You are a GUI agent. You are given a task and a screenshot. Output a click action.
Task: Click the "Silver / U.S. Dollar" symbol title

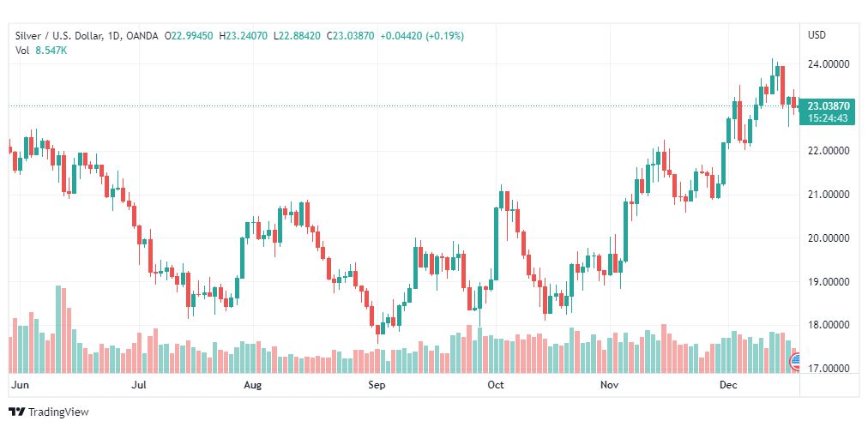point(56,35)
